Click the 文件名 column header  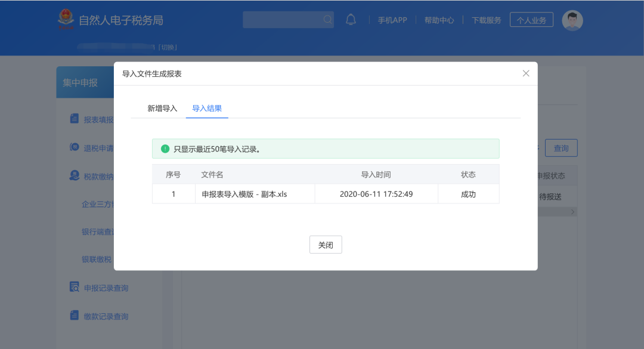[212, 175]
